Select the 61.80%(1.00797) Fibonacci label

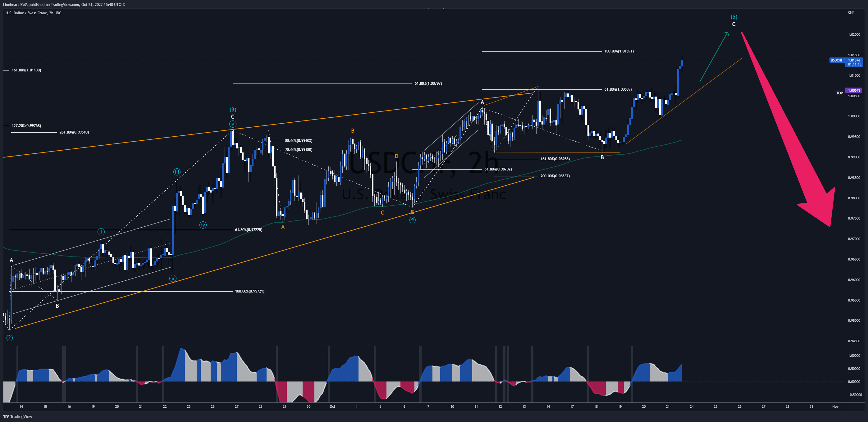[428, 84]
